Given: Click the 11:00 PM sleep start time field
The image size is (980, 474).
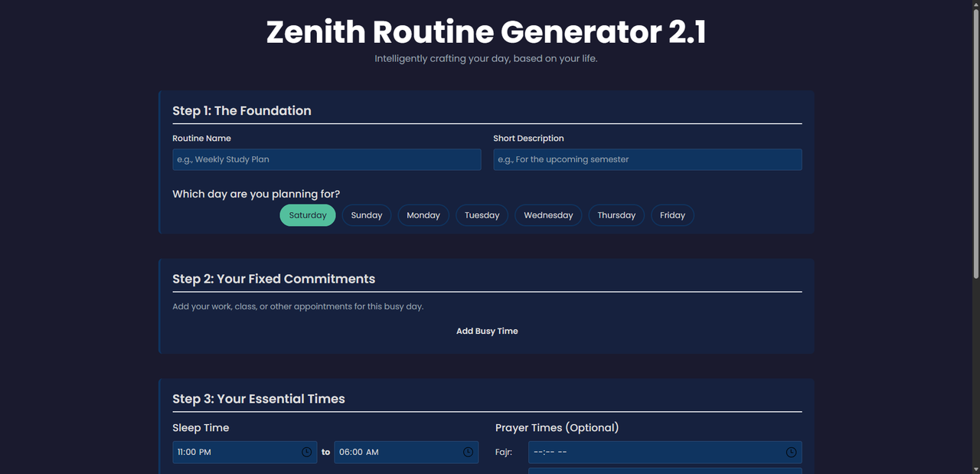Looking at the screenshot, I should pyautogui.click(x=245, y=453).
